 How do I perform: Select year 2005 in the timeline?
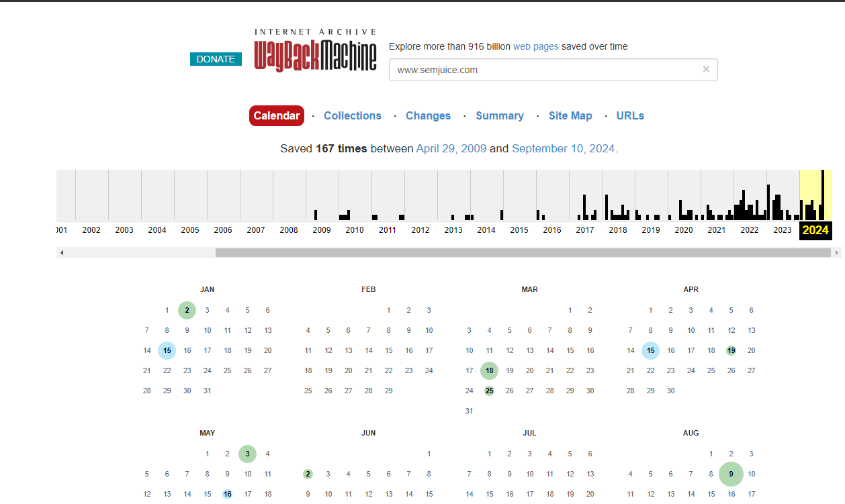[190, 230]
